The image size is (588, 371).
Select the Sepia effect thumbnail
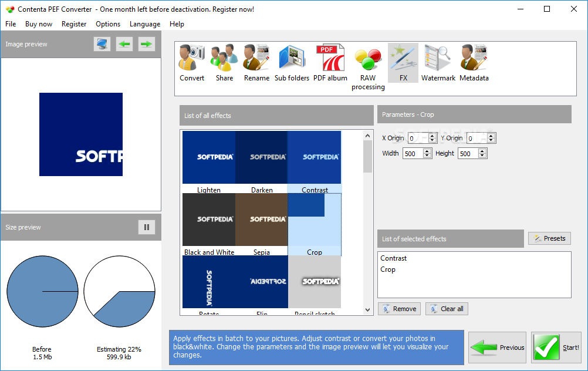pos(262,224)
